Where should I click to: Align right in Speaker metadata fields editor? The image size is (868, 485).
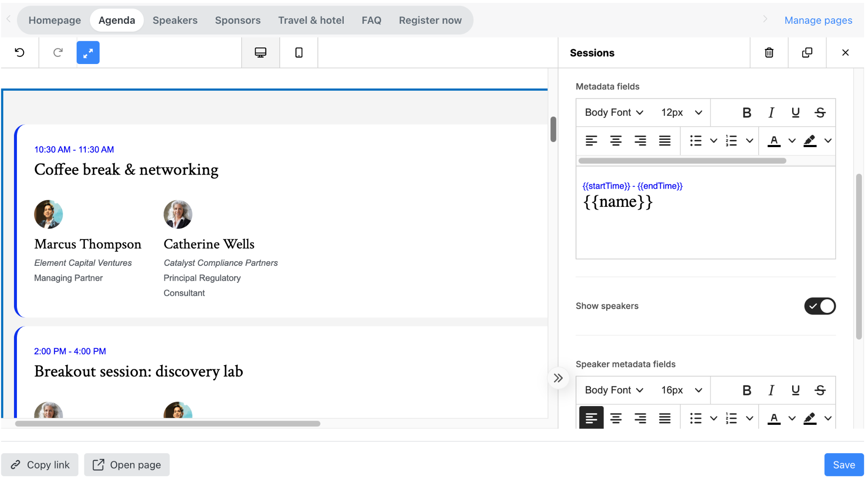[x=640, y=418]
